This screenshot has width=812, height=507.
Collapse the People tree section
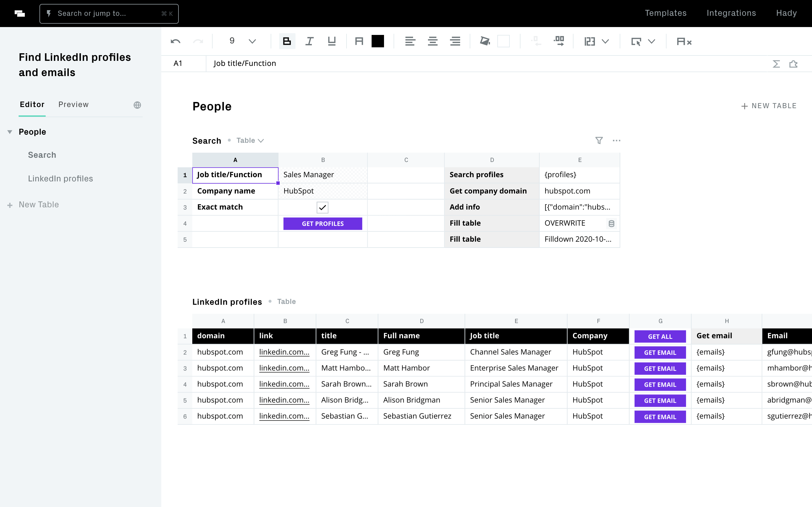tap(10, 132)
